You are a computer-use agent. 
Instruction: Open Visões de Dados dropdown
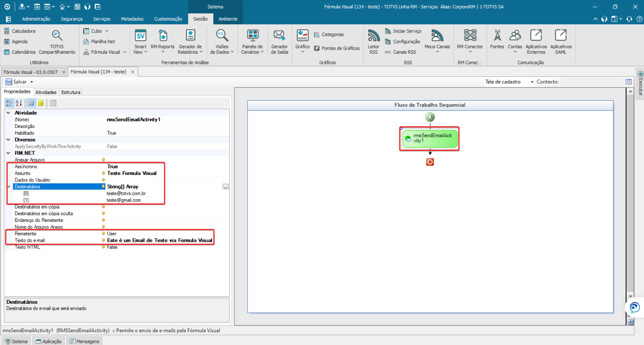(222, 42)
